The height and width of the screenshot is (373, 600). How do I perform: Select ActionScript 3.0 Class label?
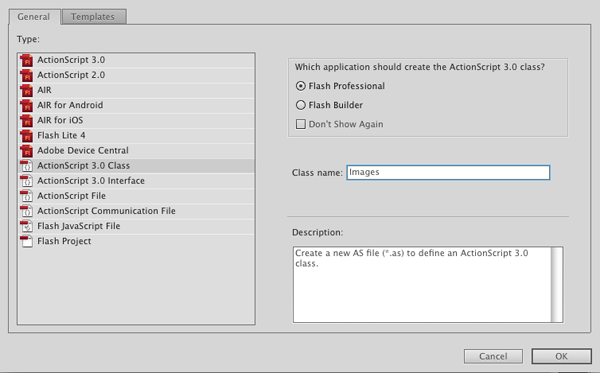[x=83, y=166]
